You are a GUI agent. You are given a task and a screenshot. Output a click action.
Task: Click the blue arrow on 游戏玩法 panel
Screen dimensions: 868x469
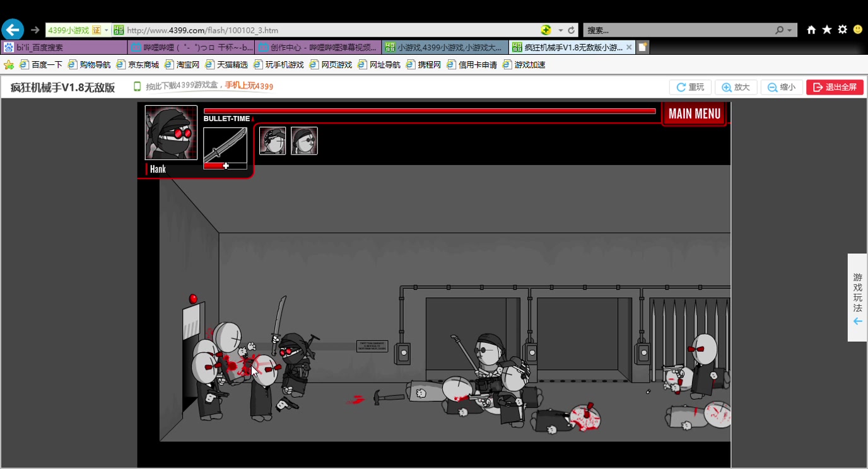coord(857,321)
